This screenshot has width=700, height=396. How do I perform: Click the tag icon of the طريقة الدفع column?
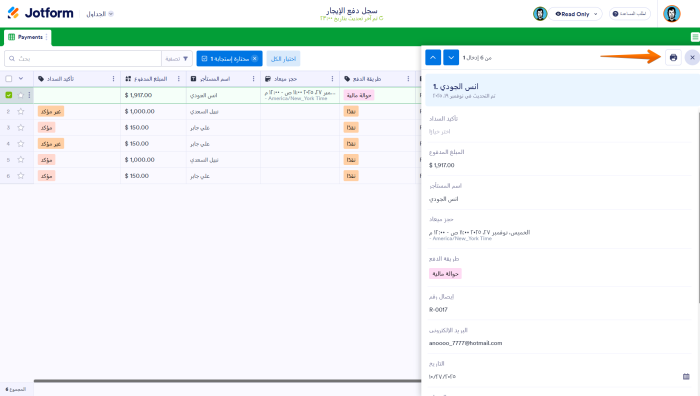click(347, 79)
